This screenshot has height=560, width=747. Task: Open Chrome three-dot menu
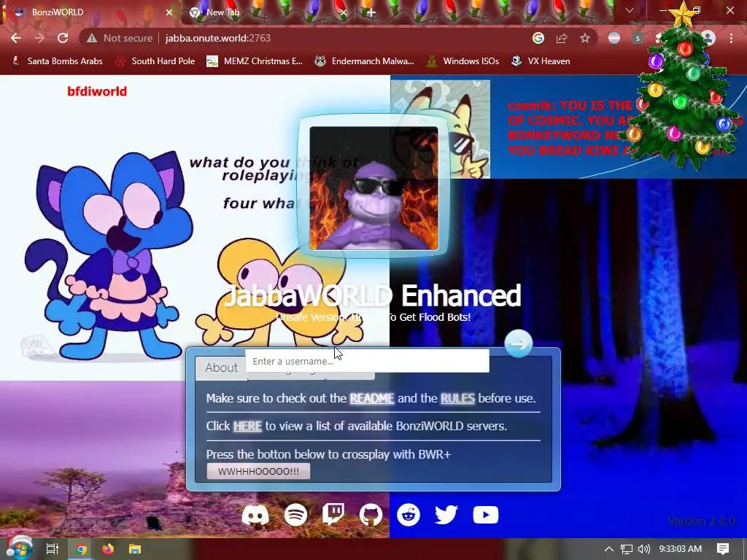731,38
